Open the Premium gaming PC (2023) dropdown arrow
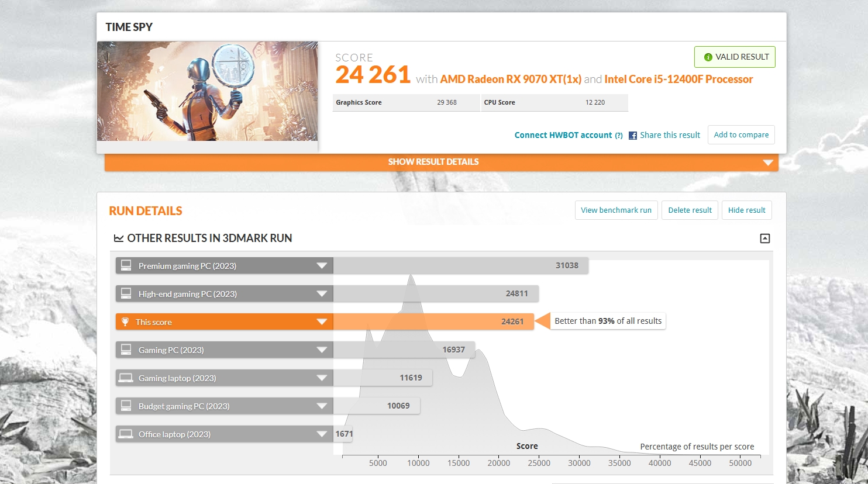868x484 pixels. pos(322,266)
